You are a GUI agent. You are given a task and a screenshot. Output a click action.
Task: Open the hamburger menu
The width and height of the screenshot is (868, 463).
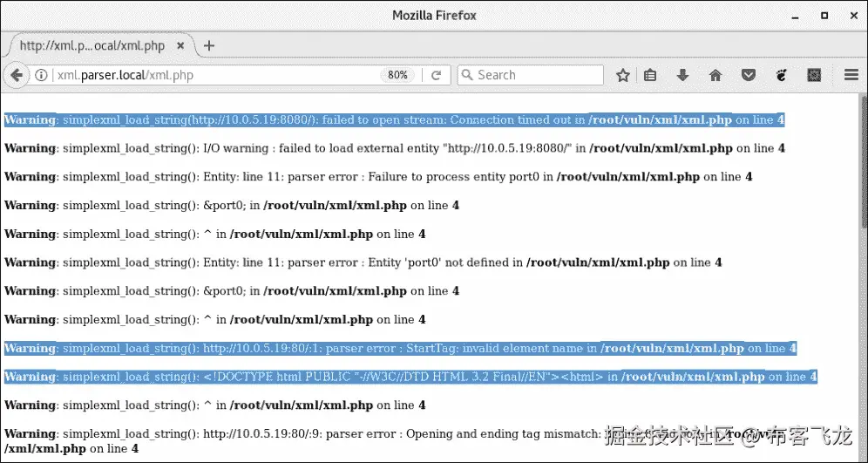click(851, 75)
